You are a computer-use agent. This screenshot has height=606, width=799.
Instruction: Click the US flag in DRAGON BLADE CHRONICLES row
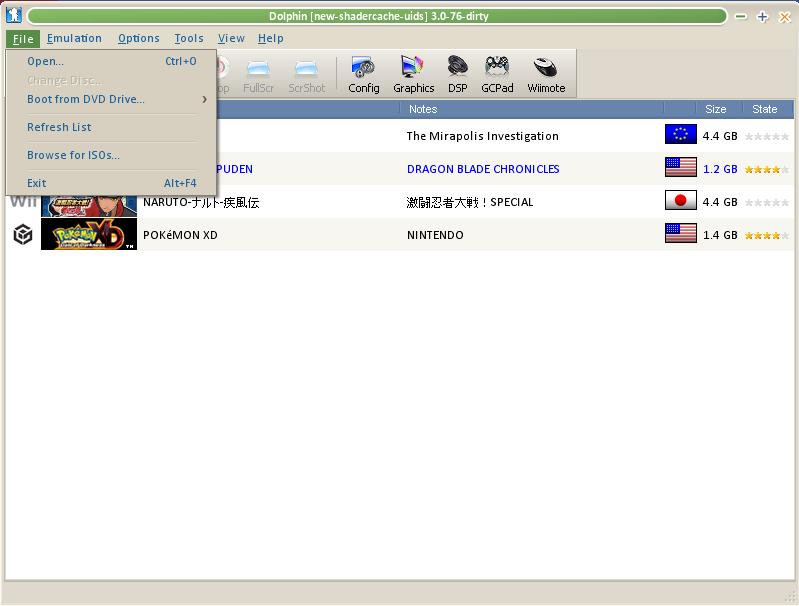click(680, 167)
